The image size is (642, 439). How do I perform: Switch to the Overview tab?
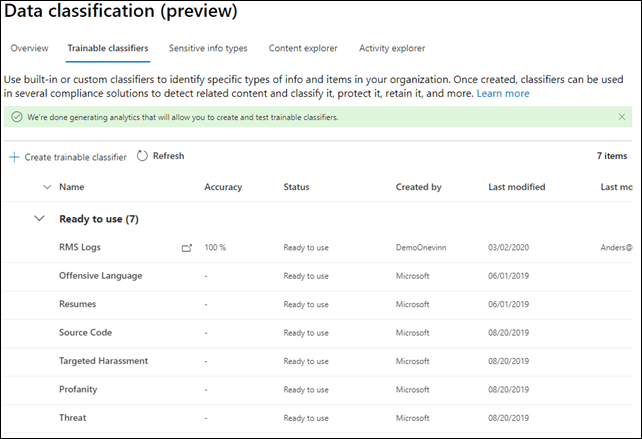click(29, 48)
